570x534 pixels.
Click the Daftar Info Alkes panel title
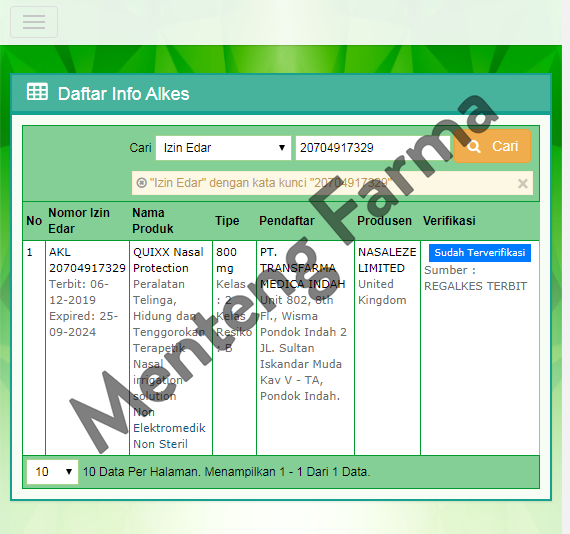tap(124, 94)
